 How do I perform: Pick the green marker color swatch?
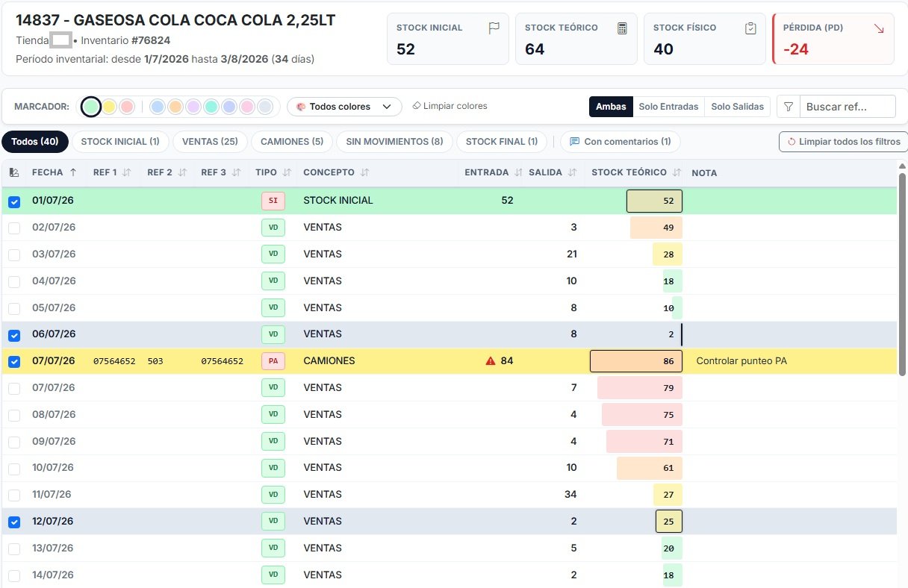[x=90, y=107]
